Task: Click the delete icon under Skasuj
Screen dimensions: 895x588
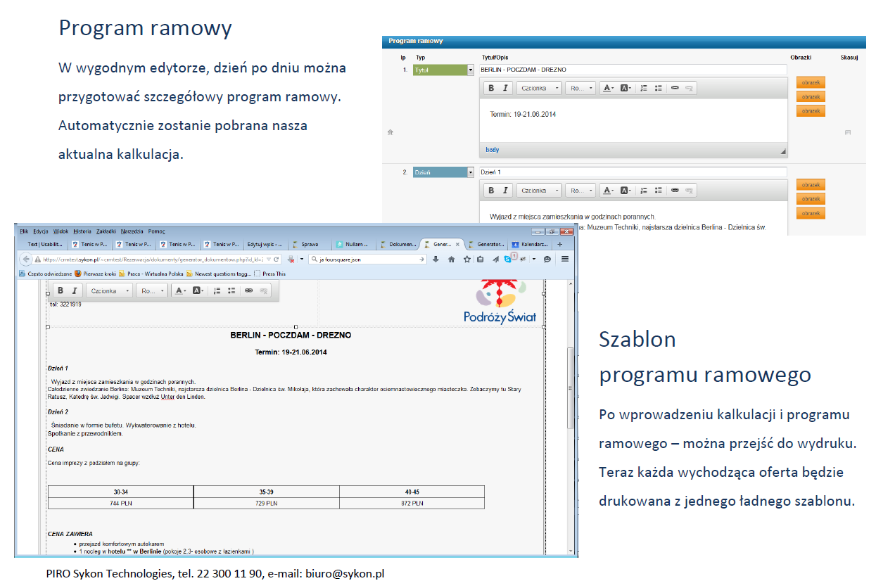Action: pyautogui.click(x=848, y=132)
